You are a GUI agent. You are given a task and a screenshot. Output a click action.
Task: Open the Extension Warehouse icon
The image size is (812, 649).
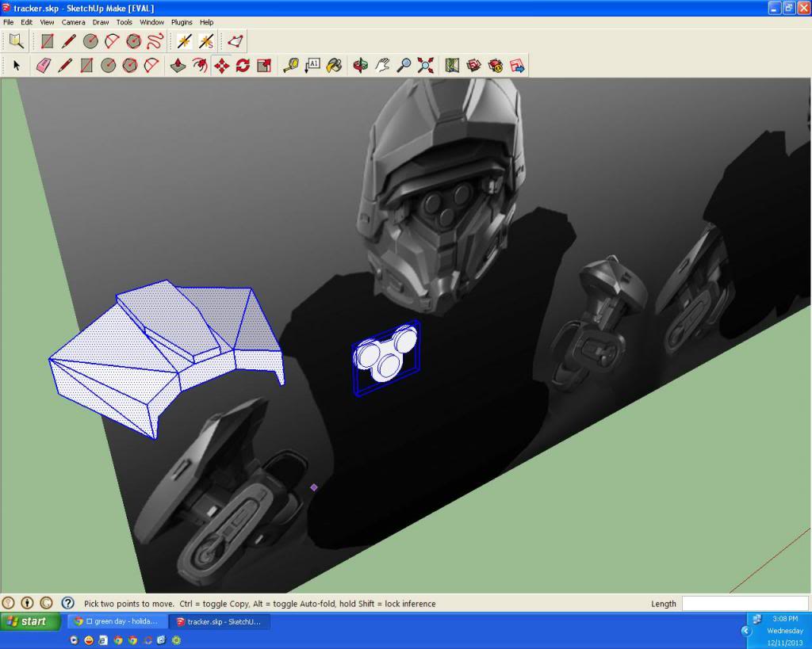click(x=496, y=66)
